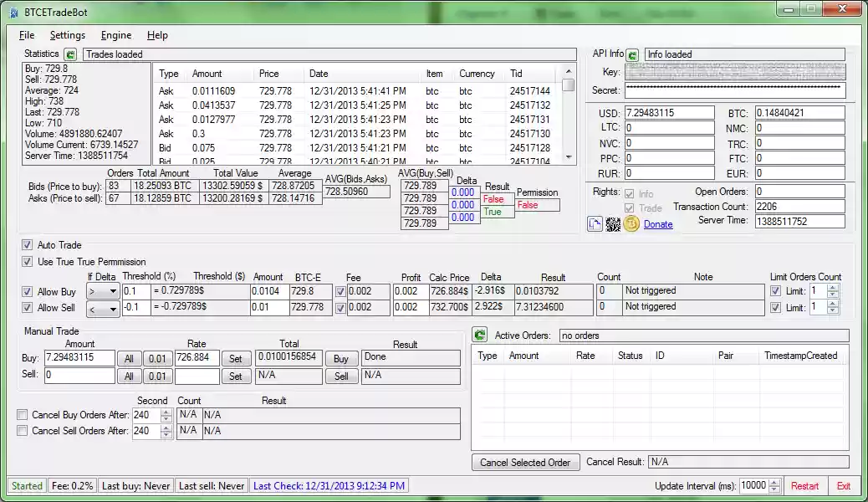
Task: Click the trades list scrollbar up arrow
Action: (568, 71)
